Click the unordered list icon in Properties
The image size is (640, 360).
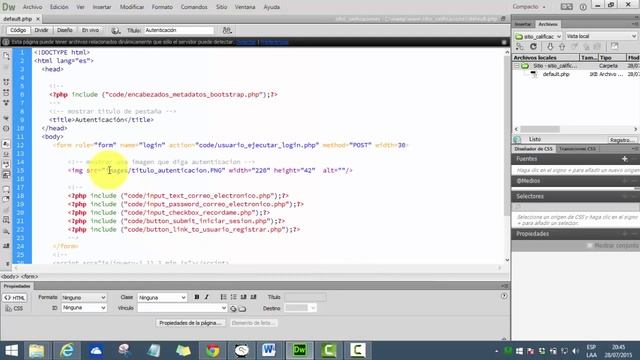tap(223, 297)
